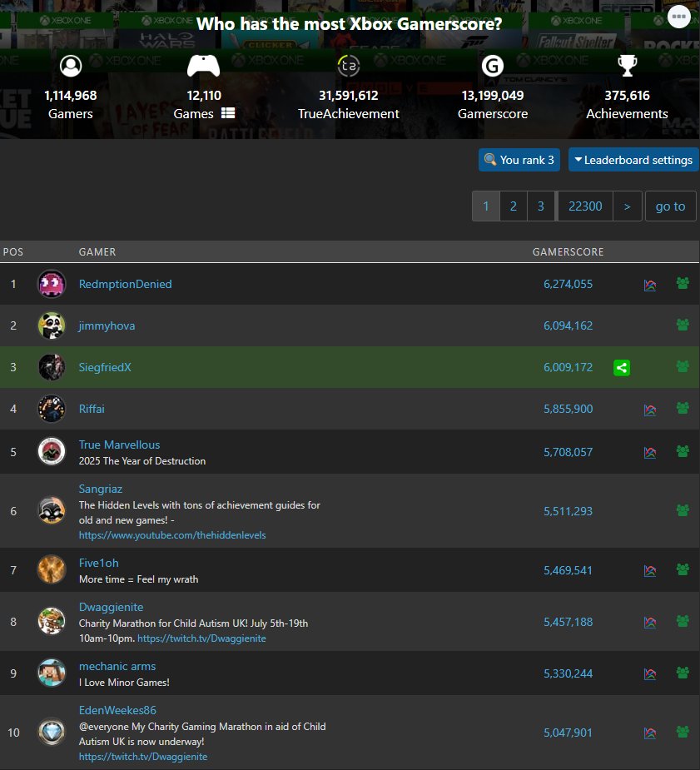Viewport: 700px width, 770px height.
Task: Click the 5,047,901 gamerscore value
Action: 568,733
